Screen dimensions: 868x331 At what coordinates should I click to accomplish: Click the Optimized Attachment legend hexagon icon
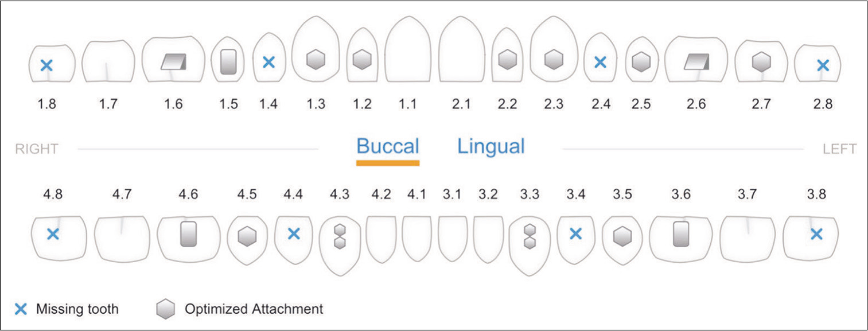(165, 310)
